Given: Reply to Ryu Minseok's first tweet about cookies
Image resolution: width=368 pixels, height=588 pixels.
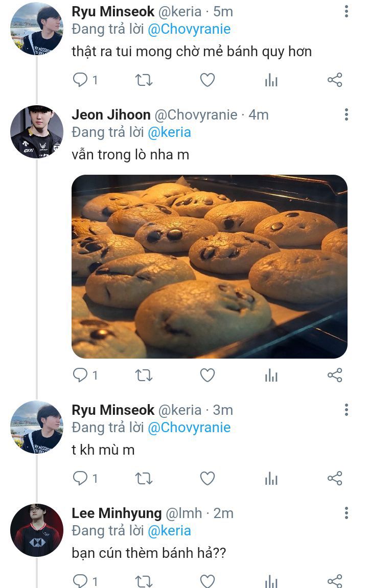Looking at the screenshot, I should tap(80, 80).
